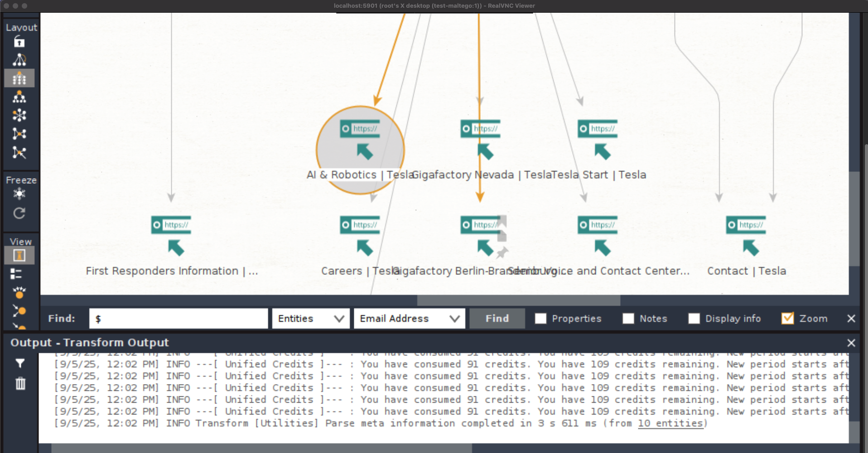Viewport: 868px width, 453px height.
Task: Enable the Notes checkbox in Find bar
Action: pyautogui.click(x=628, y=319)
